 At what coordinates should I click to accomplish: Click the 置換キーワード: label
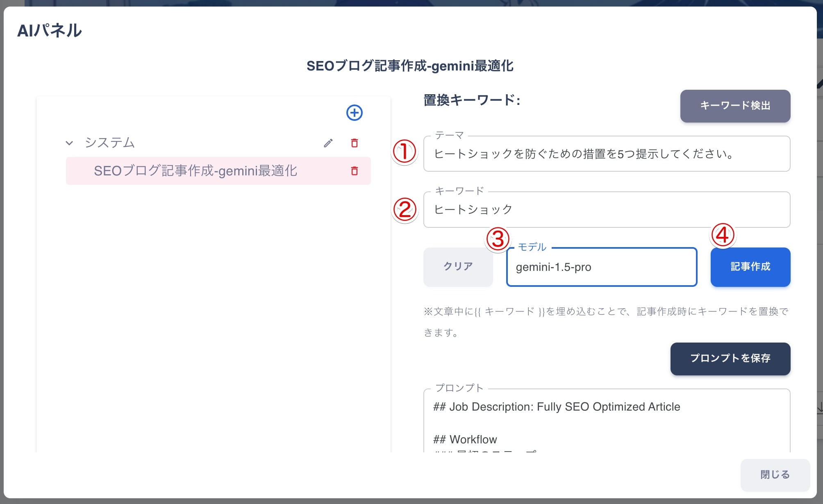pos(472,100)
